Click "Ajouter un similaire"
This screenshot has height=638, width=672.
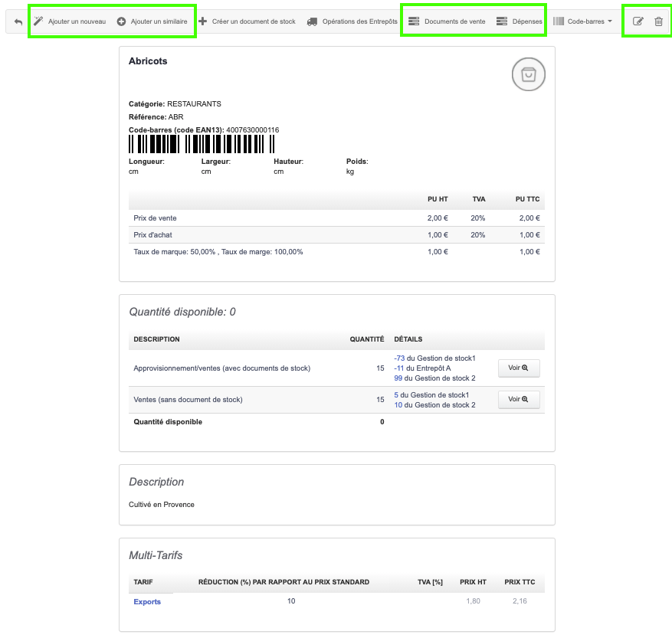159,21
